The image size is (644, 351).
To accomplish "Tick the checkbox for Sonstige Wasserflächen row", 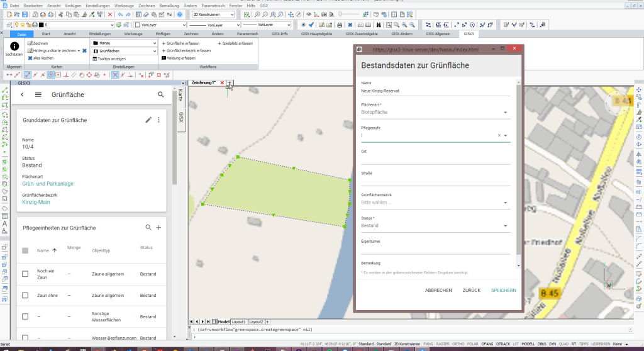I will tap(25, 316).
